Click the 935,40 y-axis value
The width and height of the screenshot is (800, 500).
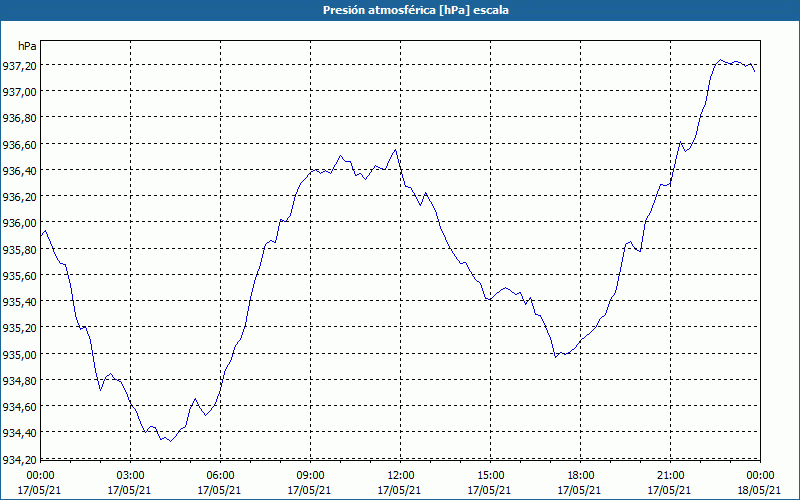click(x=20, y=302)
